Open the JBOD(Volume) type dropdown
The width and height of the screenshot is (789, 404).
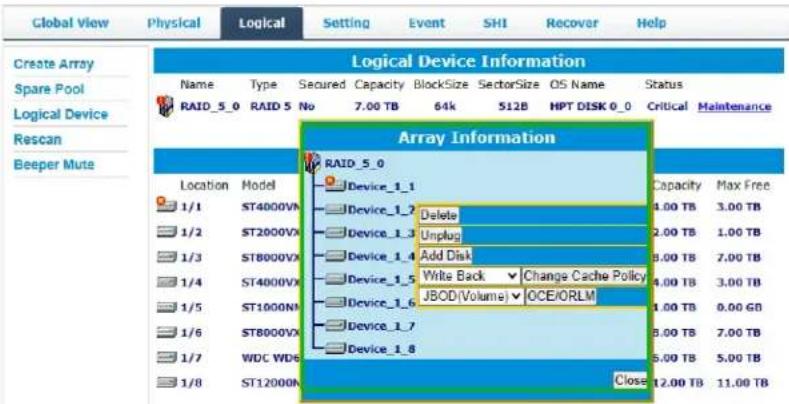pos(471,296)
